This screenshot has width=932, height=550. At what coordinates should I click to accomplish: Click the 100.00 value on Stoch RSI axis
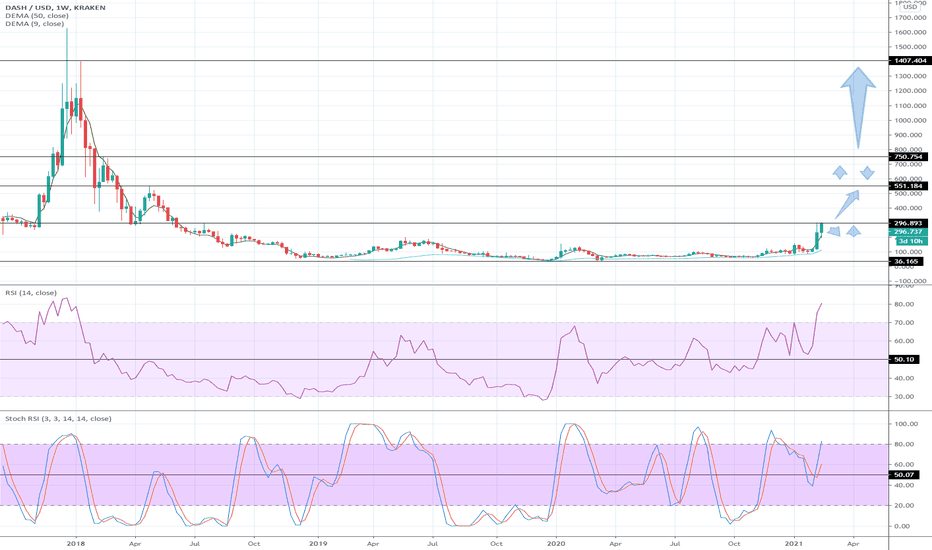(x=906, y=424)
